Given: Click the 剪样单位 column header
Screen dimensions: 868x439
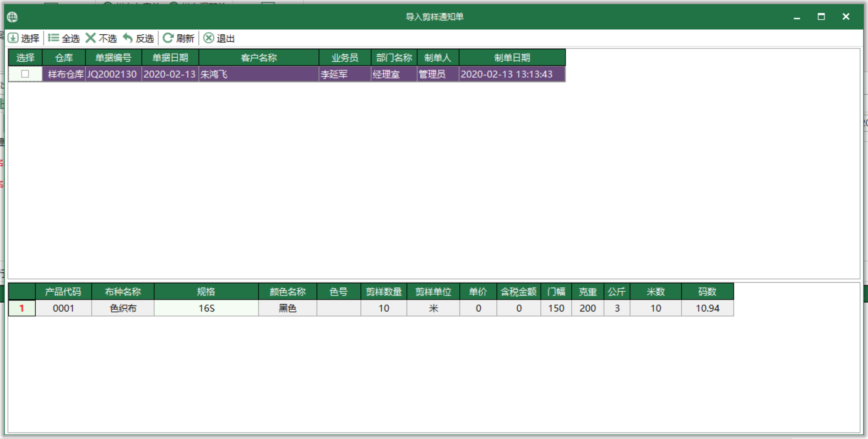Looking at the screenshot, I should (434, 292).
